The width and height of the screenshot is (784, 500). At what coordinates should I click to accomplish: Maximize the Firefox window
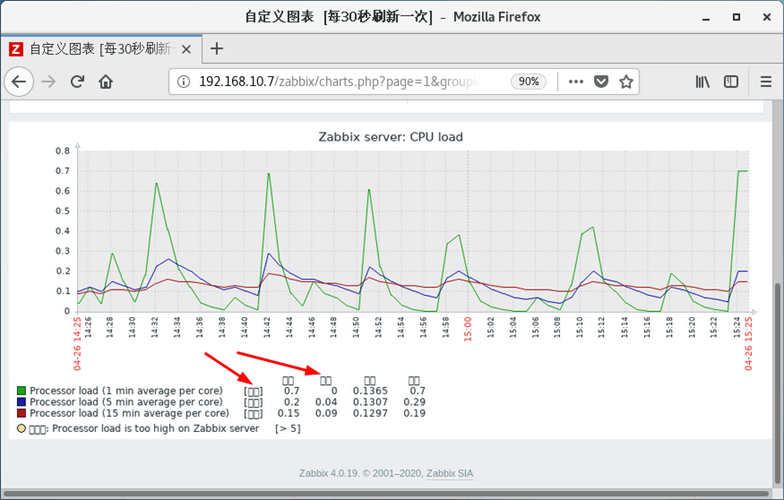[736, 18]
